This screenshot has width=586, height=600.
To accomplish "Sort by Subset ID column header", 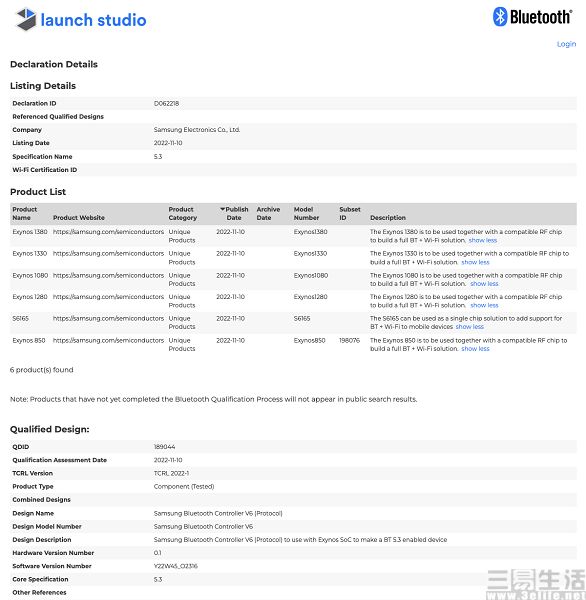I will click(350, 214).
